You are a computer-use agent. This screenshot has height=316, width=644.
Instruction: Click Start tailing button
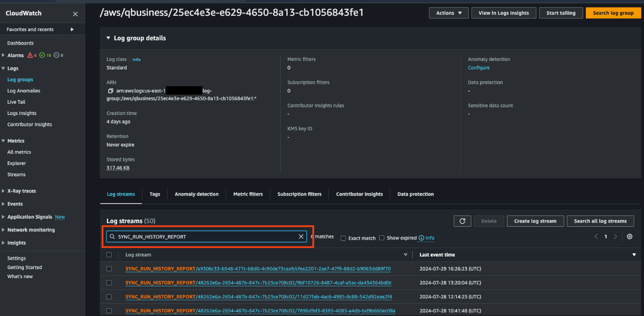[561, 13]
